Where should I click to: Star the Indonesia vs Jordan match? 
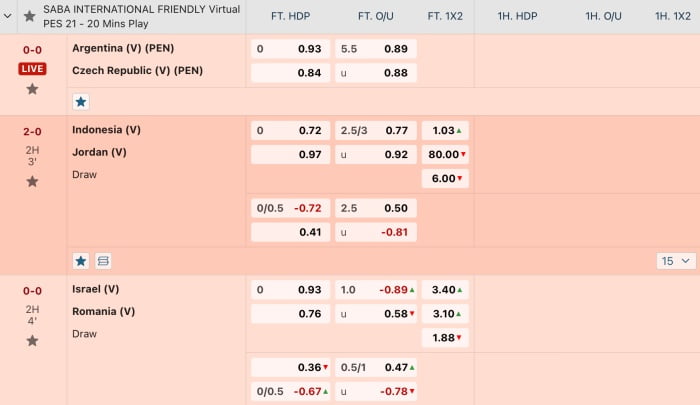coord(32,182)
